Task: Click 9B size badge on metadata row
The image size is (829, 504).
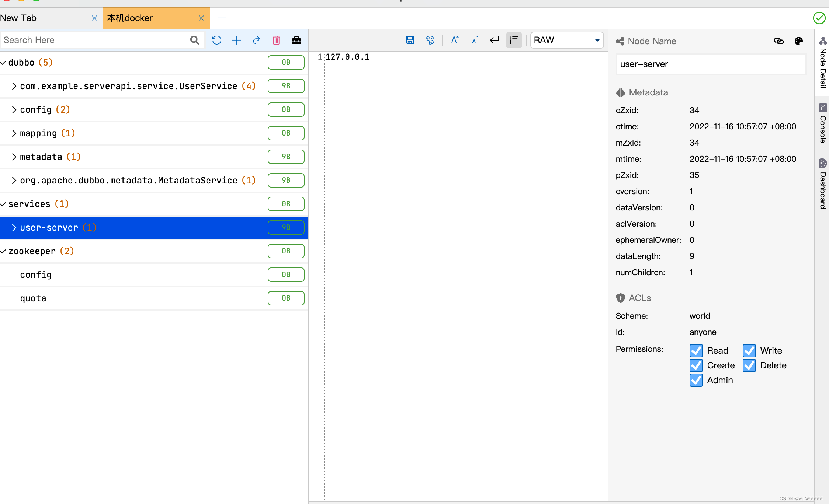Action: (x=286, y=157)
